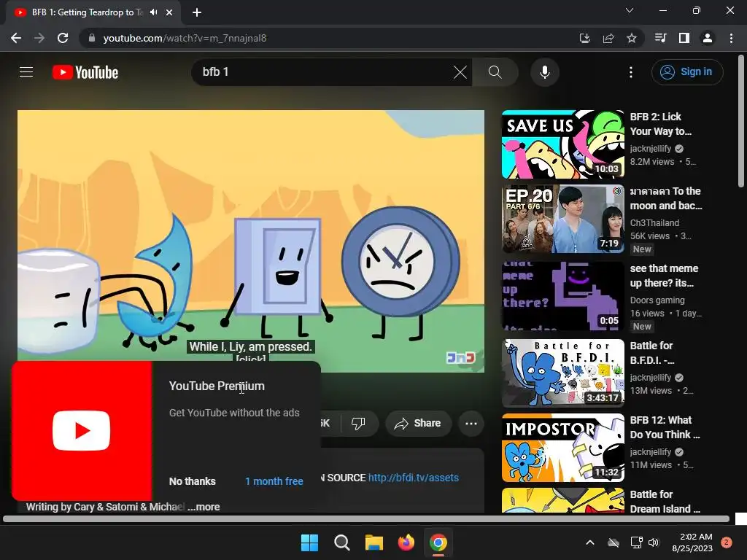
Task: Expand the description with ...more
Action: coord(204,507)
